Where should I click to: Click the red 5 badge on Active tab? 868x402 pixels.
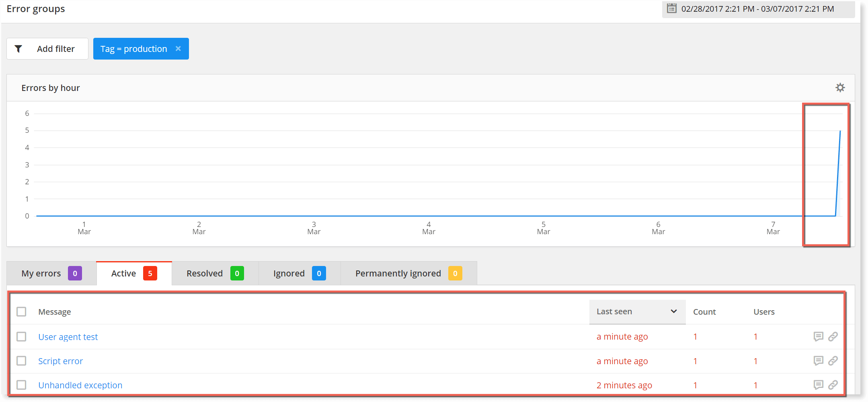point(150,273)
